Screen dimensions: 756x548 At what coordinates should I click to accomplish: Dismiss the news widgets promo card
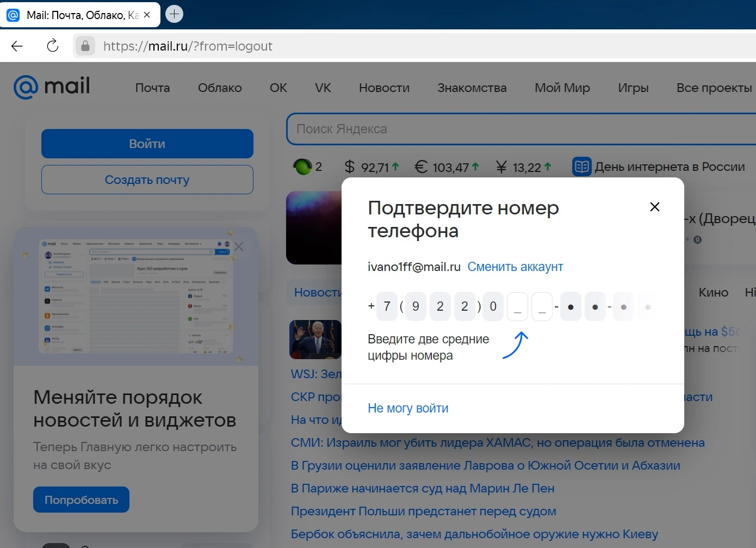(238, 247)
